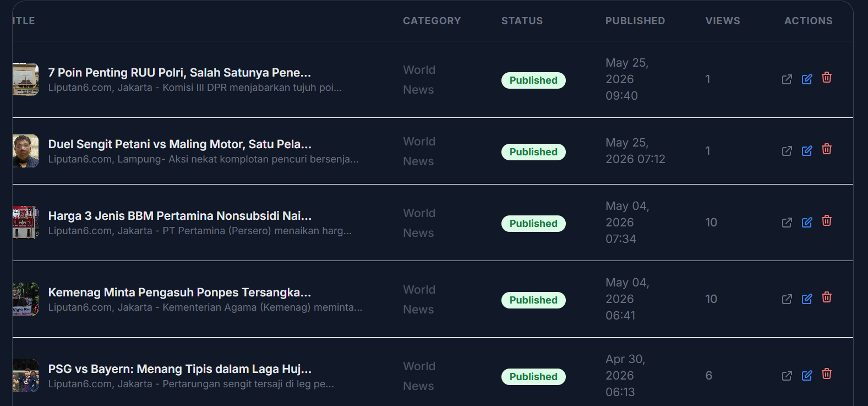Click the VIEWS column header
This screenshot has height=406, width=868.
(x=723, y=21)
